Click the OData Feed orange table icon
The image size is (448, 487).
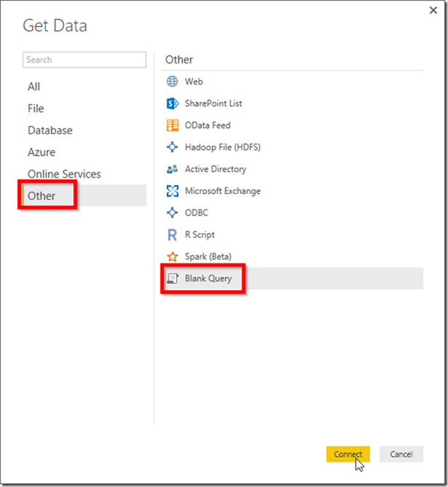(172, 125)
